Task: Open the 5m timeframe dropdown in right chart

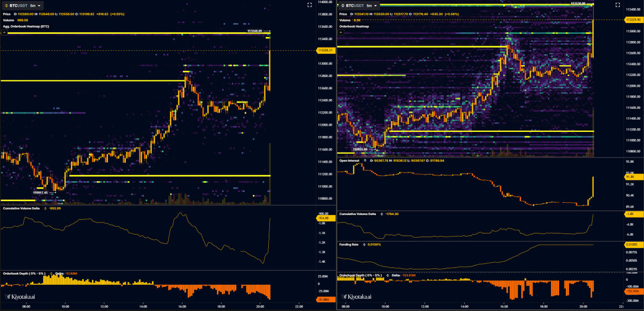Action: pos(373,5)
